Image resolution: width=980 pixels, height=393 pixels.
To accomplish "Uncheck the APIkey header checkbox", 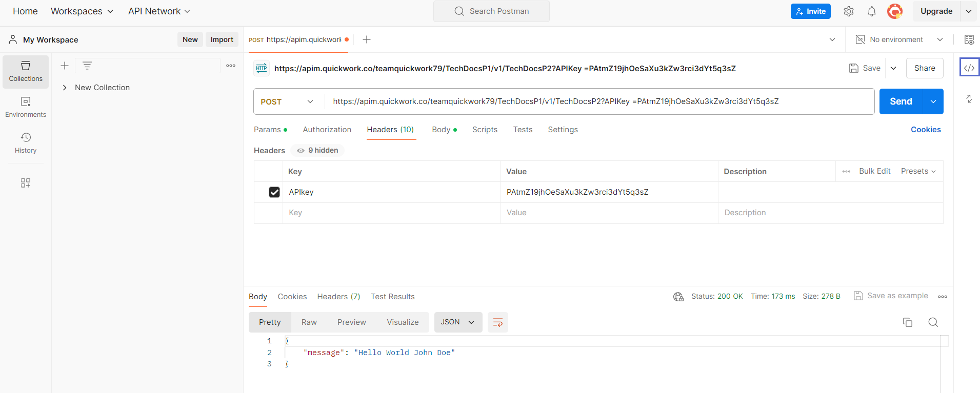I will [x=274, y=192].
